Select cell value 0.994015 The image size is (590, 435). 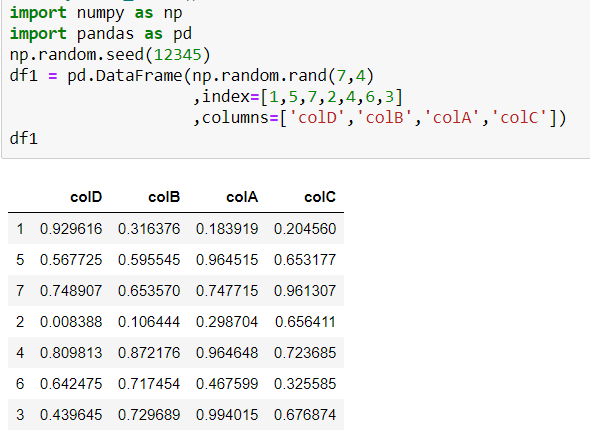[227, 415]
